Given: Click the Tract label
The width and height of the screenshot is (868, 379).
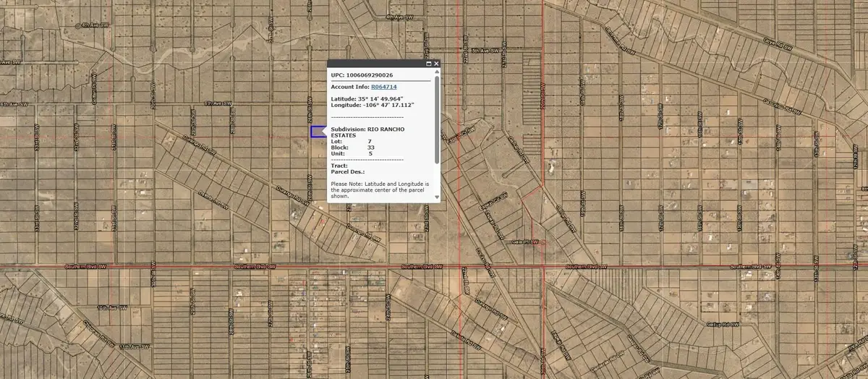Looking at the screenshot, I should (x=339, y=166).
